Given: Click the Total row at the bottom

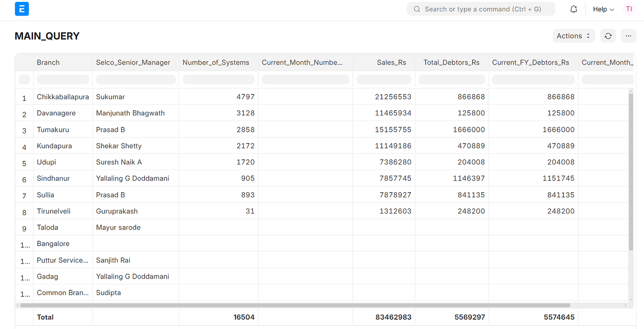Looking at the screenshot, I should tap(45, 317).
